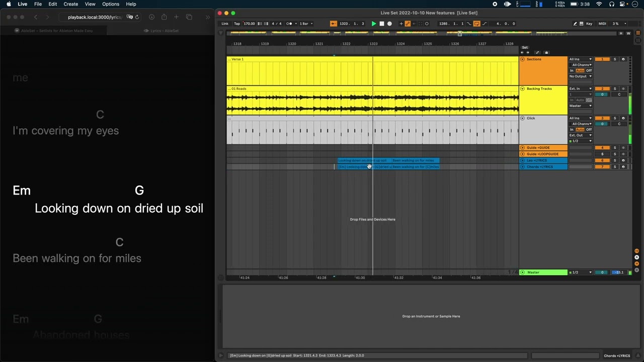Toggle the Loop switch in transport
Viewport: 644px width, 362px height.
(476, 24)
